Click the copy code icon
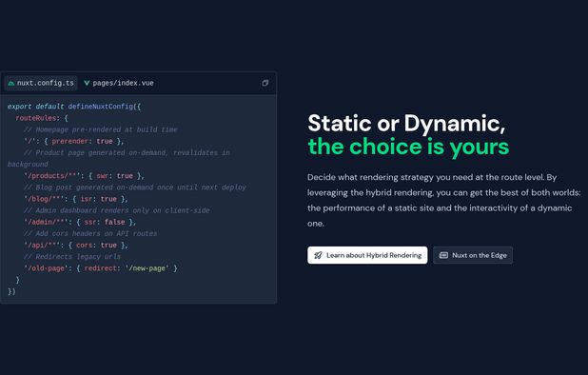The width and height of the screenshot is (588, 375). pos(265,83)
